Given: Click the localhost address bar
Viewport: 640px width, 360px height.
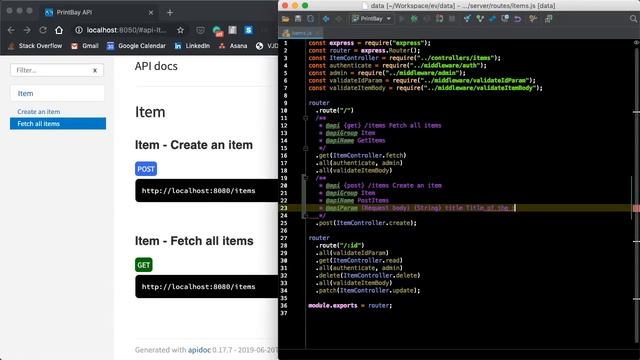Looking at the screenshot, I should tap(127, 30).
